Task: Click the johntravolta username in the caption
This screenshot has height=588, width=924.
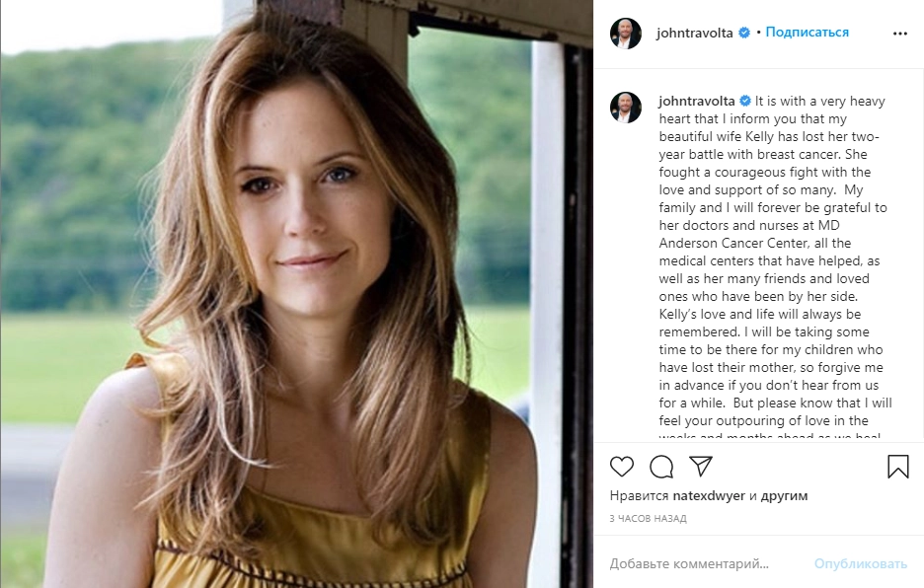Action: pyautogui.click(x=696, y=101)
